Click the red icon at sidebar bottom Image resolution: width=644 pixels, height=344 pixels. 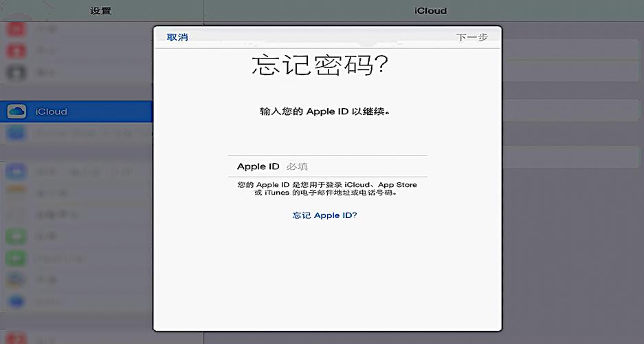pos(16,338)
